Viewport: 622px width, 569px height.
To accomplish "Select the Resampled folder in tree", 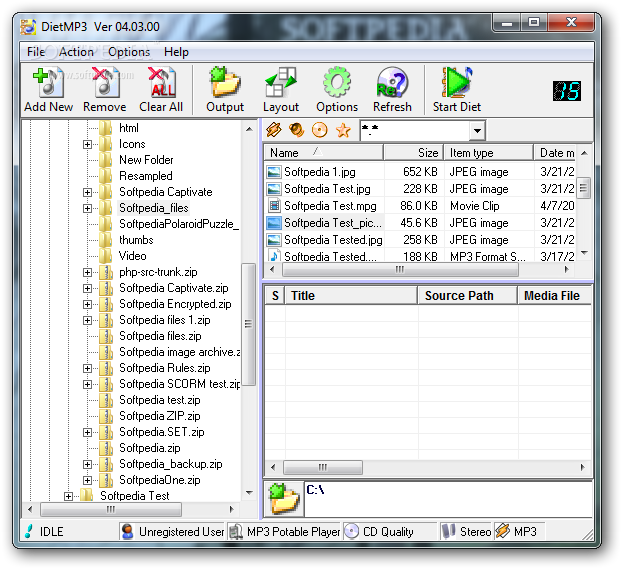I will click(146, 176).
